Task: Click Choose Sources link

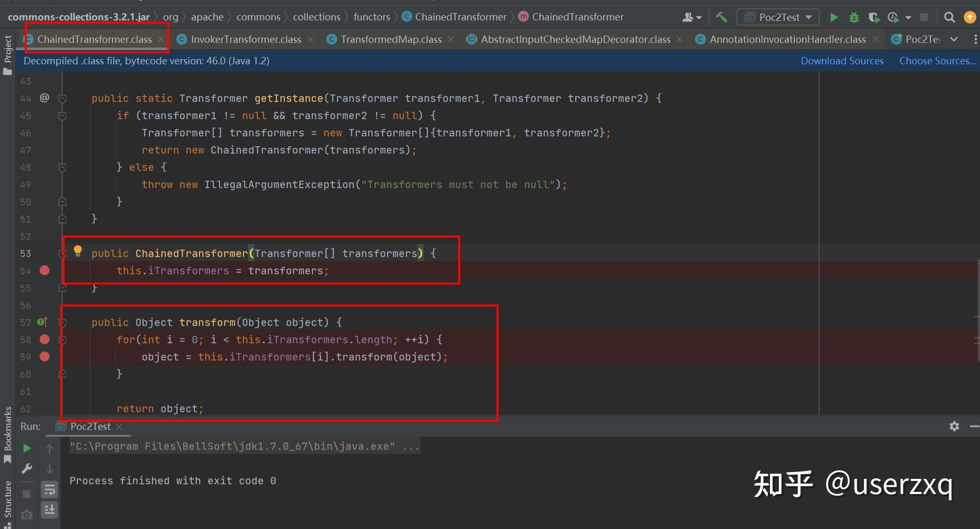Action: (x=937, y=61)
